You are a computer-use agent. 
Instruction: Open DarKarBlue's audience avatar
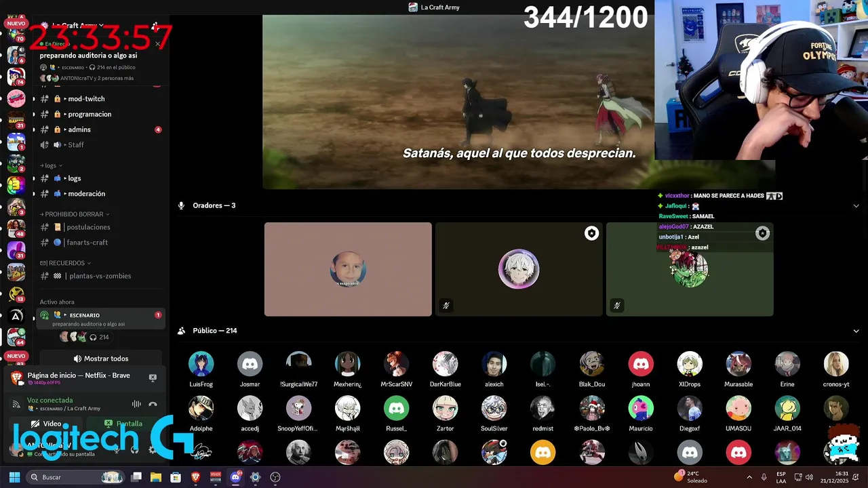pyautogui.click(x=445, y=364)
